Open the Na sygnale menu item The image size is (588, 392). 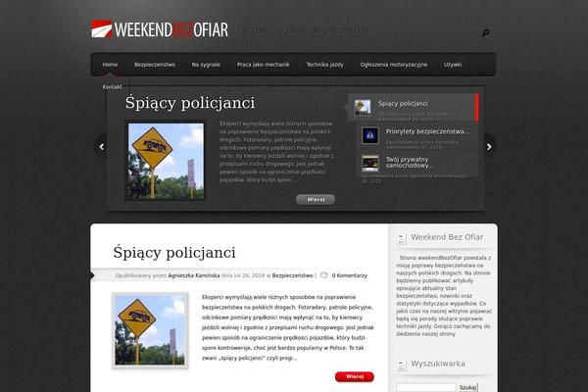[206, 65]
